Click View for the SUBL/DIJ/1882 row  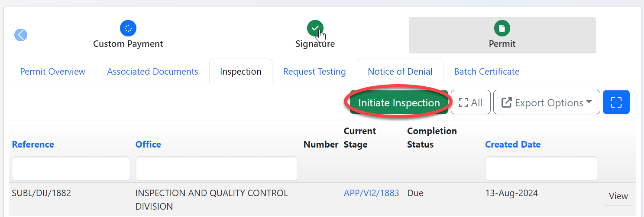click(618, 196)
